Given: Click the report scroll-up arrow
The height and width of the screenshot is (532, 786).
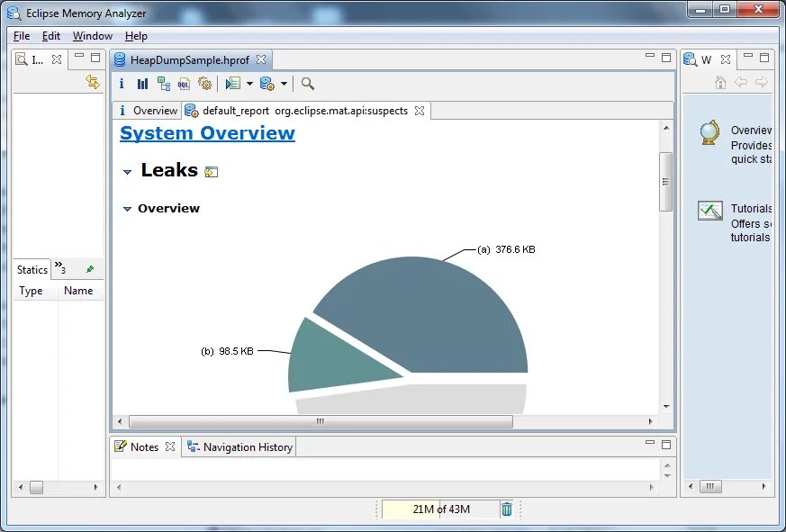Looking at the screenshot, I should coord(666,129).
